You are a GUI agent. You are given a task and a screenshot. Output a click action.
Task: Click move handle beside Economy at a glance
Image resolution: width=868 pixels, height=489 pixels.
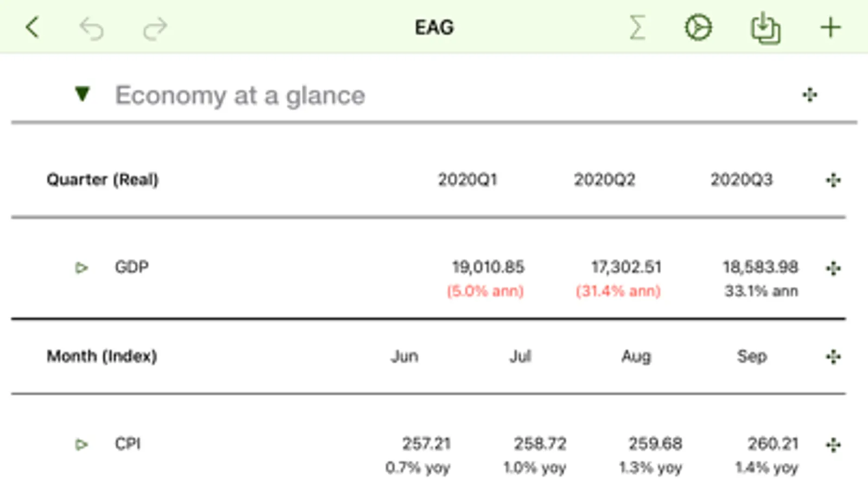tap(810, 95)
